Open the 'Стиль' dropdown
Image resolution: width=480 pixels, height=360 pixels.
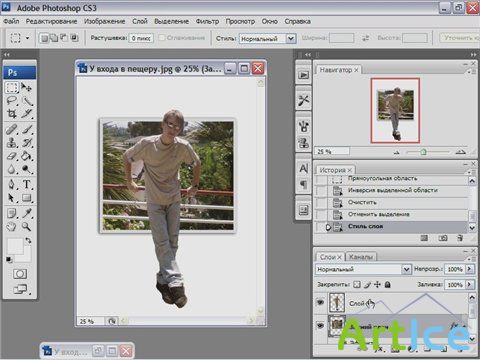click(291, 38)
